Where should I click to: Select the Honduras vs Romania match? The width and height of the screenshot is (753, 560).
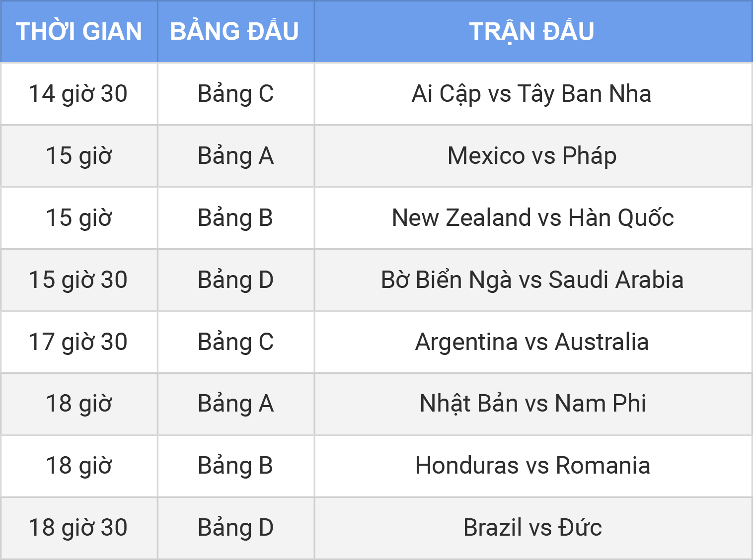(533, 466)
